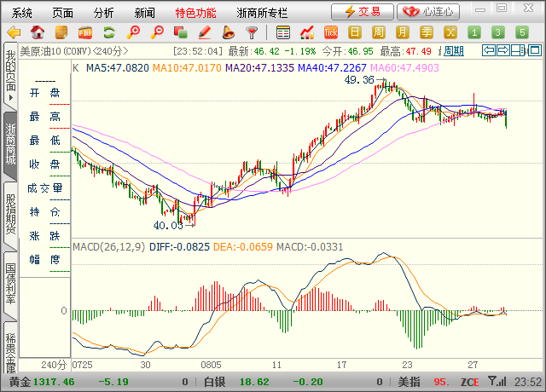
Task: Go to the red home icon
Action: click(37, 32)
